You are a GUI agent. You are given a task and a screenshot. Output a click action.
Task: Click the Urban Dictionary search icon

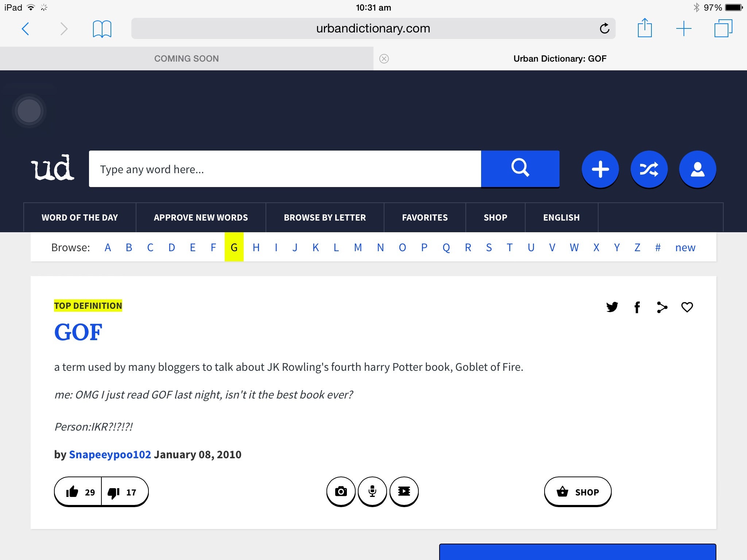[520, 170]
